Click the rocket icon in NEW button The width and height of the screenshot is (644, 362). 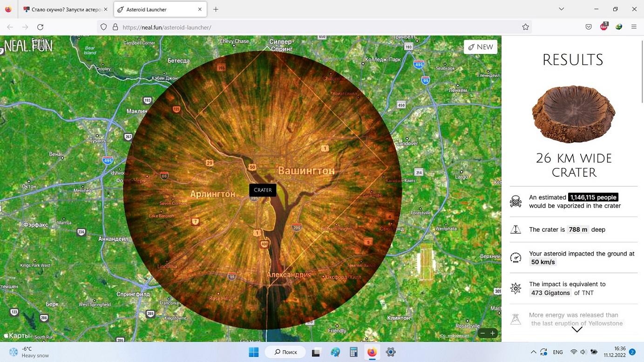pos(471,47)
